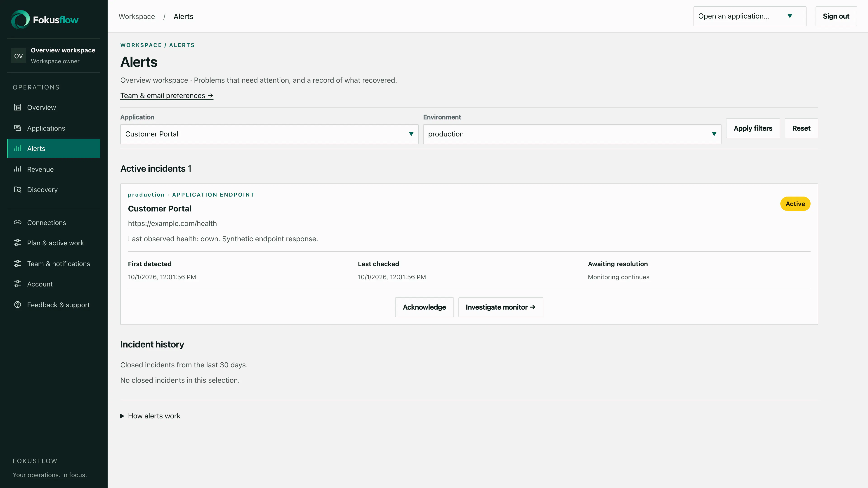
Task: Open Feedback & support page
Action: (x=54, y=305)
